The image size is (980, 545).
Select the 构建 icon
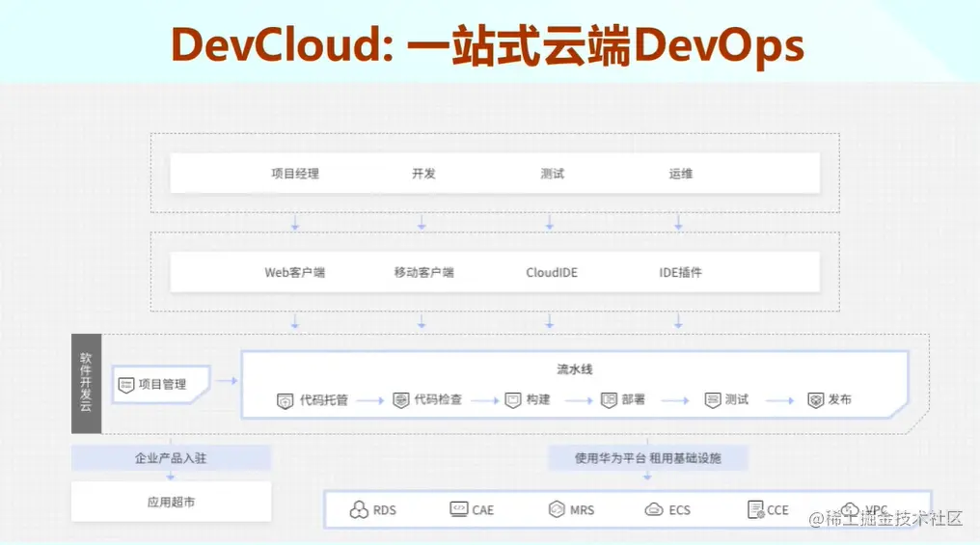(x=513, y=400)
